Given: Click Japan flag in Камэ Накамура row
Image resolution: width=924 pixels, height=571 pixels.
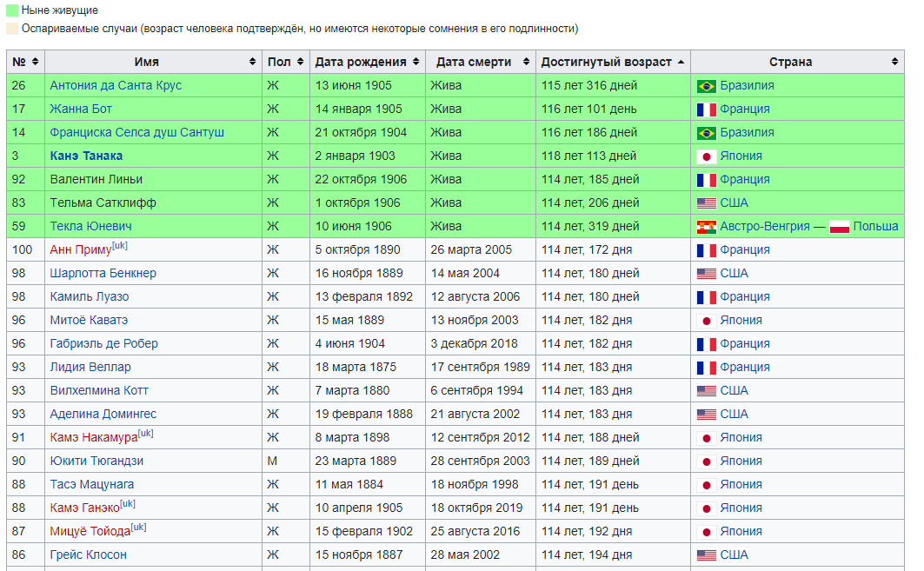Looking at the screenshot, I should click(706, 438).
